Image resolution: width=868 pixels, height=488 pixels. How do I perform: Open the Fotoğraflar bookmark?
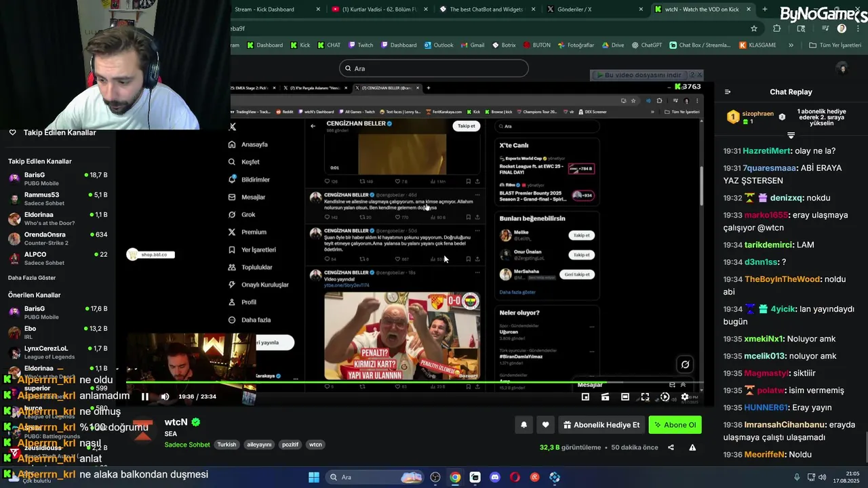(576, 45)
